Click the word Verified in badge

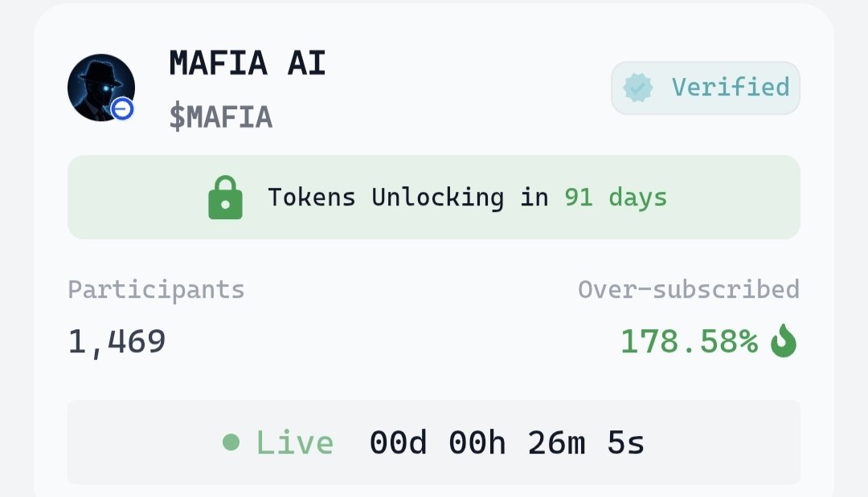731,88
